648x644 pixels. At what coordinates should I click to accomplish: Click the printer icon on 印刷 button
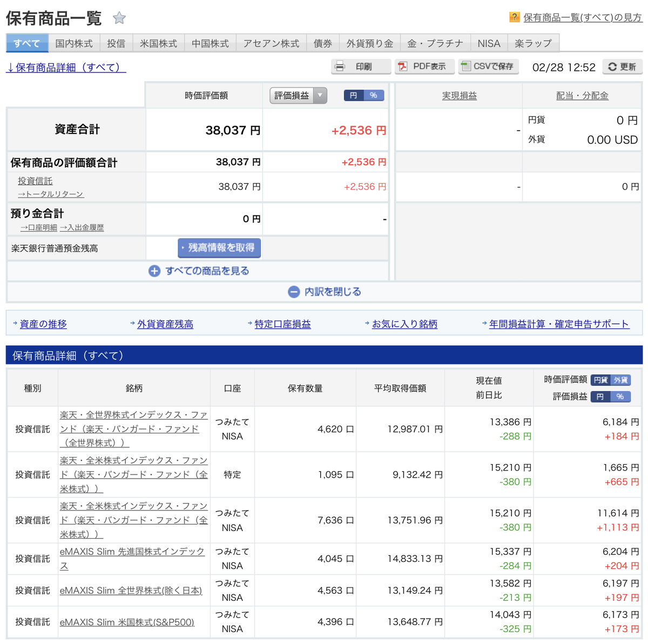[x=340, y=66]
